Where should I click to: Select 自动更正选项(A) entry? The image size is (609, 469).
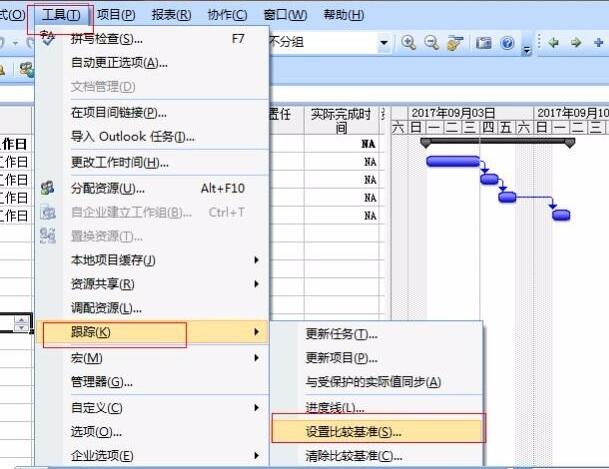pos(152,63)
